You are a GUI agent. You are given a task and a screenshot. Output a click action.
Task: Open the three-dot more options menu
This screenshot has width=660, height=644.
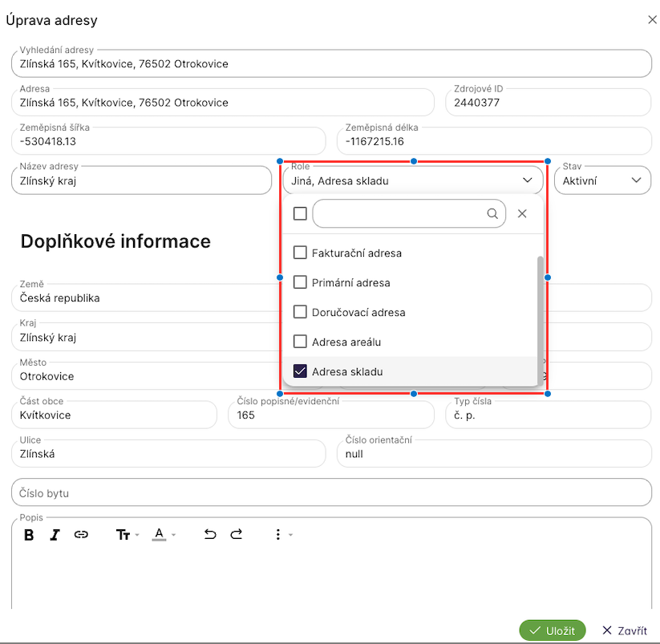278,535
